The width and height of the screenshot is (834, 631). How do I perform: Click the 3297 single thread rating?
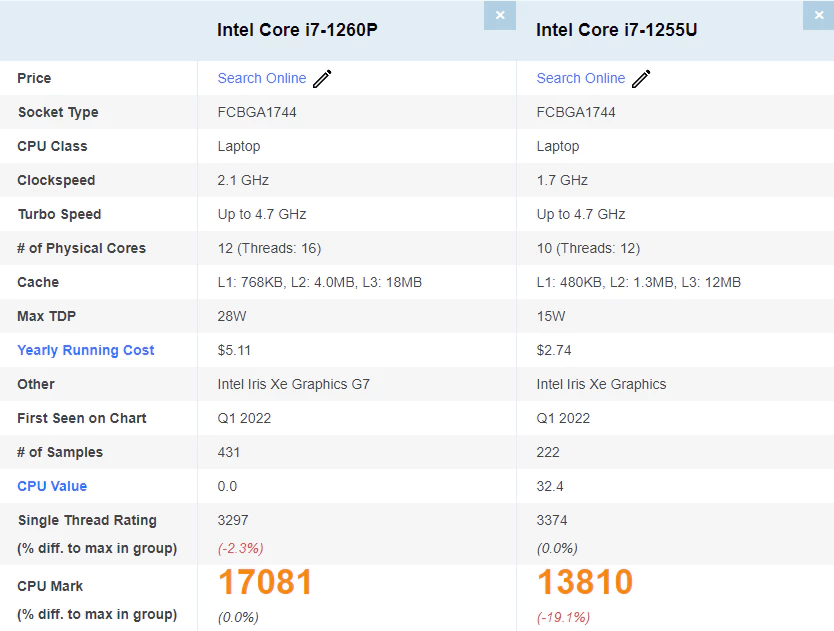pos(233,520)
